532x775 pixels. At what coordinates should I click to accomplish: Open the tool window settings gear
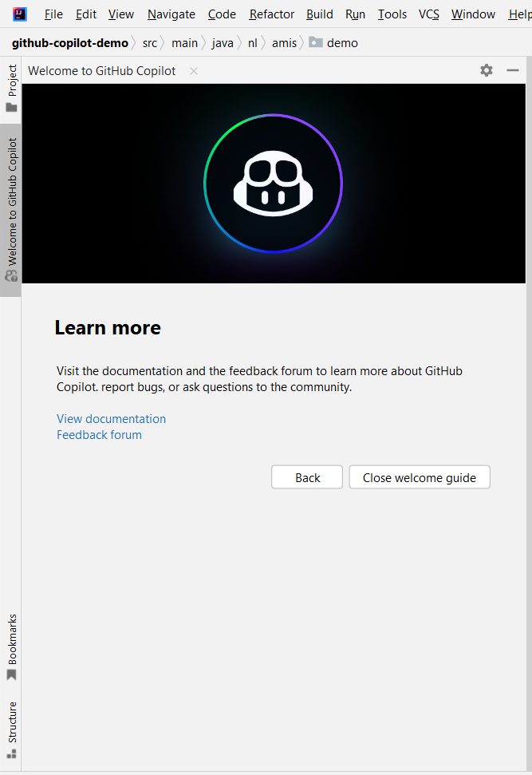487,70
